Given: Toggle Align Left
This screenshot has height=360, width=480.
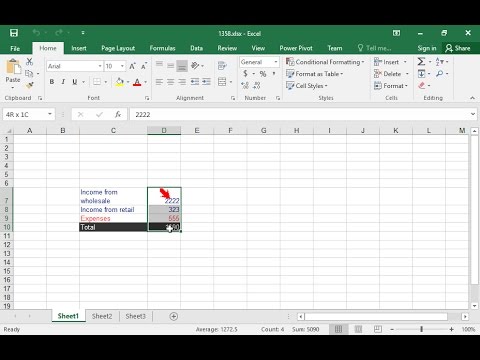Looking at the screenshot, I should (159, 82).
